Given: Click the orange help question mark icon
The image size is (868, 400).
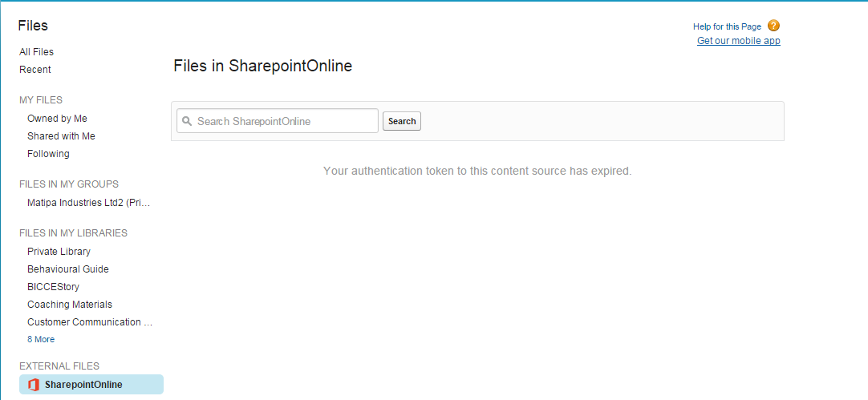Looking at the screenshot, I should 773,26.
